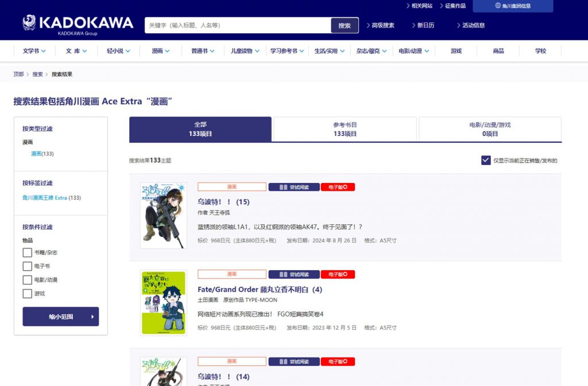
Task: Expand the 生活/实用 category menu
Action: pos(329,51)
